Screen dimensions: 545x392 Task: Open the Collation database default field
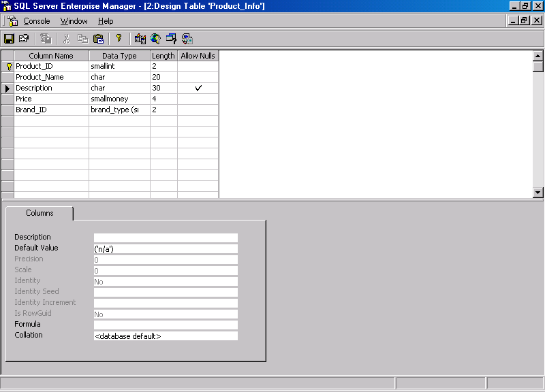pos(166,336)
